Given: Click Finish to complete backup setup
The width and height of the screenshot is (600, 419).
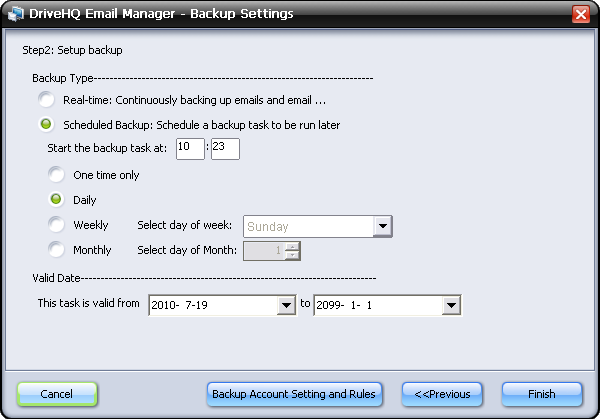Looking at the screenshot, I should (542, 394).
